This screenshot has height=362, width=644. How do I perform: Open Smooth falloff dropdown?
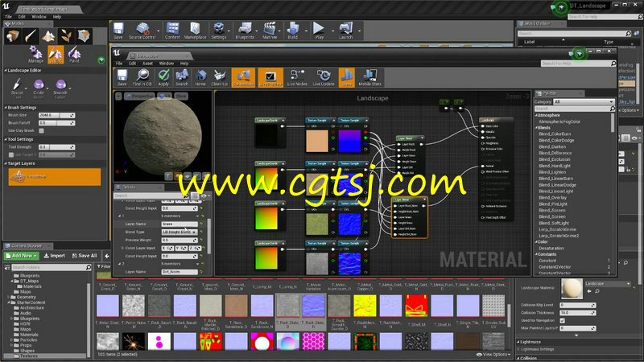pos(70,88)
